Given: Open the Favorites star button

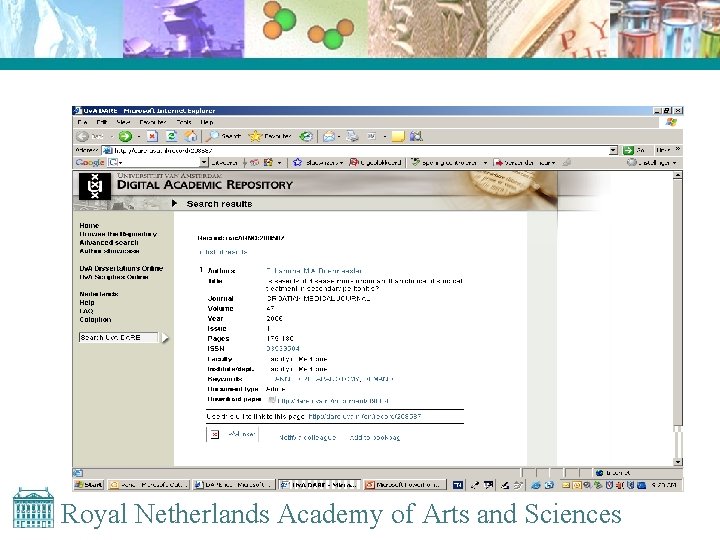Looking at the screenshot, I should [270, 136].
